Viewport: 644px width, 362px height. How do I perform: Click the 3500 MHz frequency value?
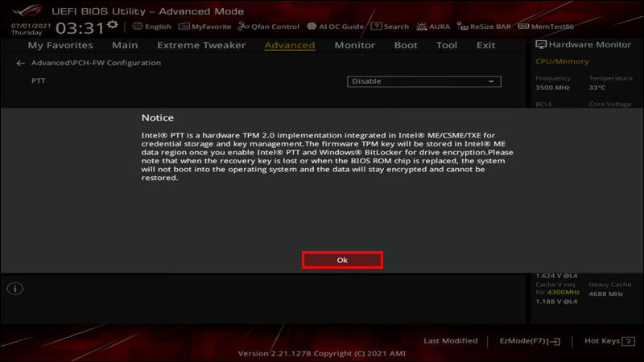pos(552,88)
